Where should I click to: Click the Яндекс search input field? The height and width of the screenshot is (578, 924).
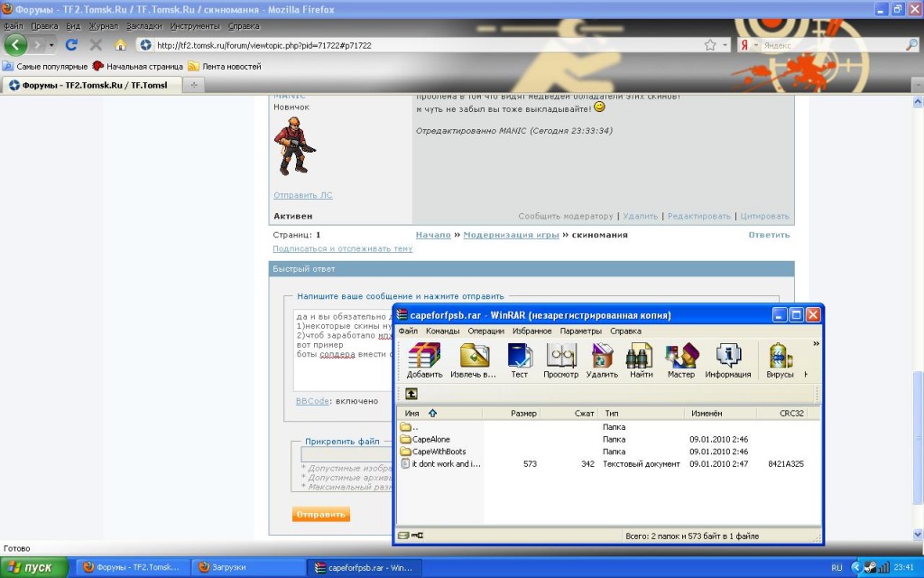832,45
